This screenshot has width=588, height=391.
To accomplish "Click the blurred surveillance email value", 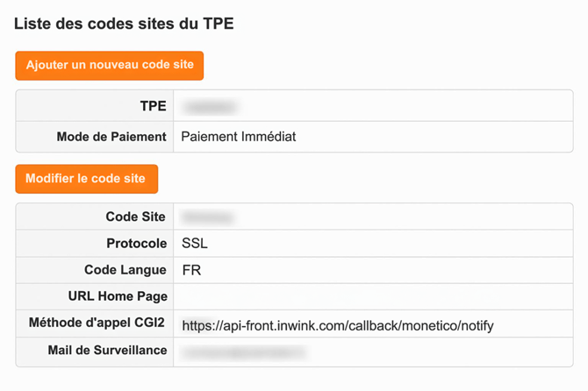I will [x=243, y=352].
